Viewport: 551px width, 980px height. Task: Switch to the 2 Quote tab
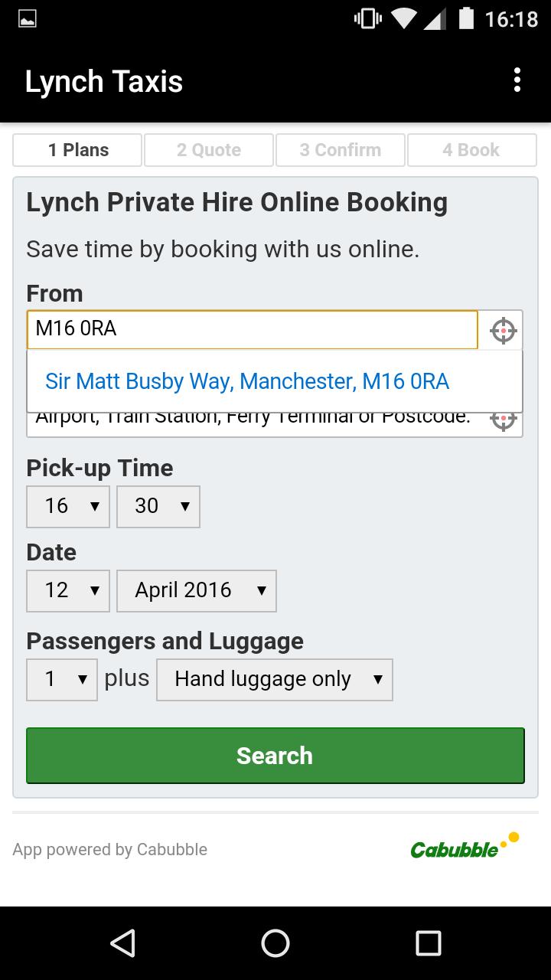(x=209, y=150)
